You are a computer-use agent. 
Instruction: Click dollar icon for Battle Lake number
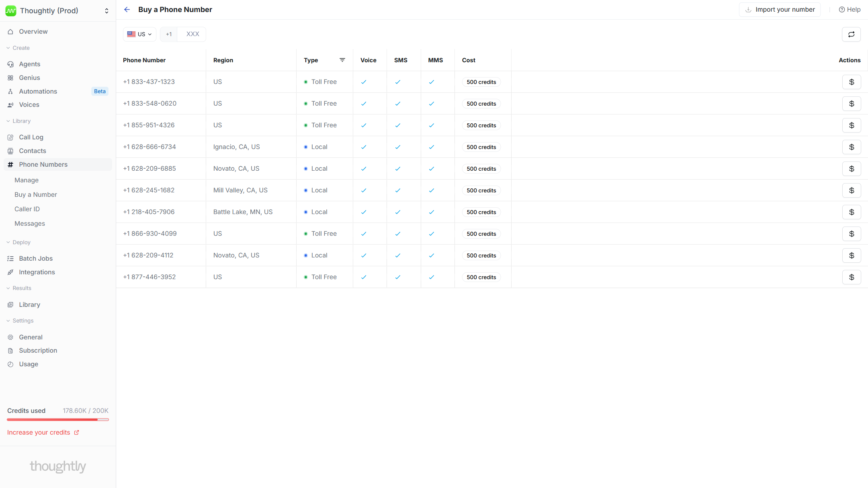click(851, 212)
